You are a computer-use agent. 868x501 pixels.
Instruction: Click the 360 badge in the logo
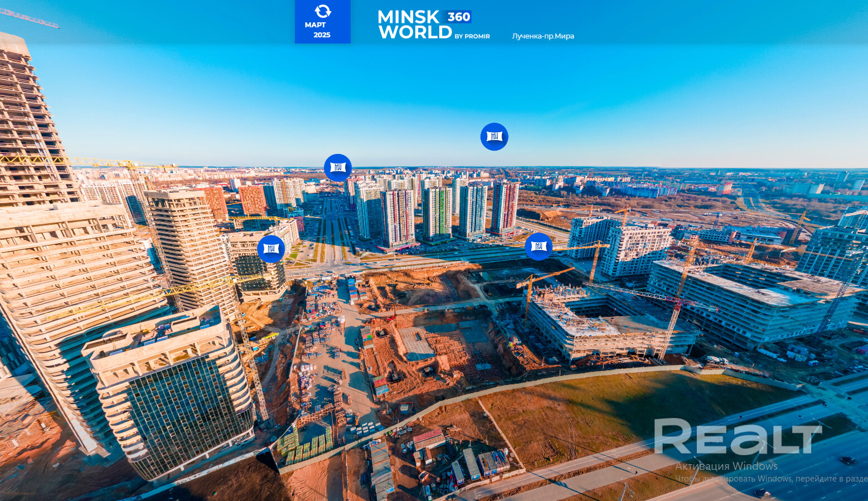click(x=459, y=17)
